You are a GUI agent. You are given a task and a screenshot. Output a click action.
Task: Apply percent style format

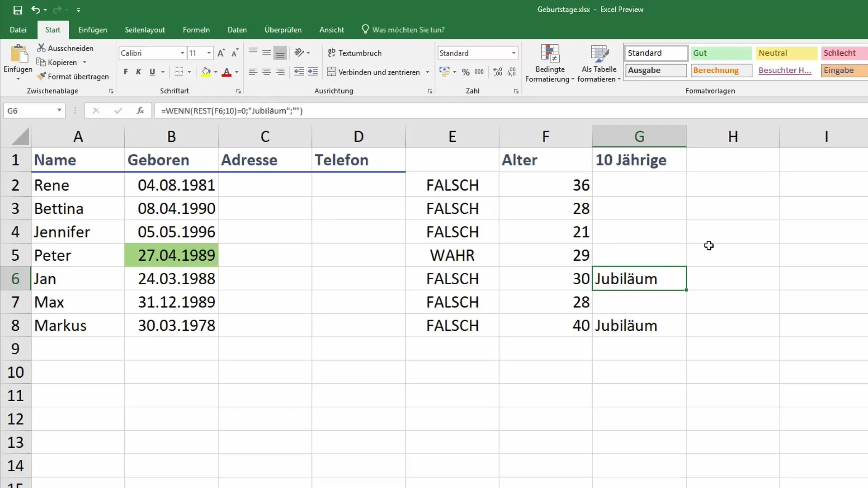click(466, 72)
